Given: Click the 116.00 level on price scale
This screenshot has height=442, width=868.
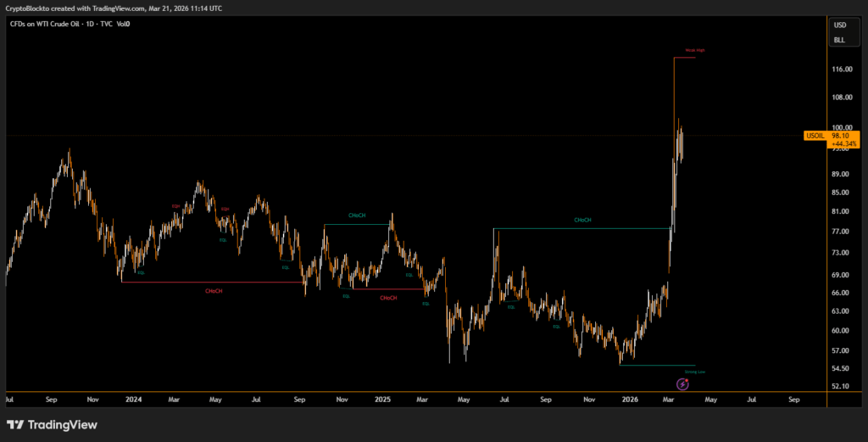Looking at the screenshot, I should [842, 70].
